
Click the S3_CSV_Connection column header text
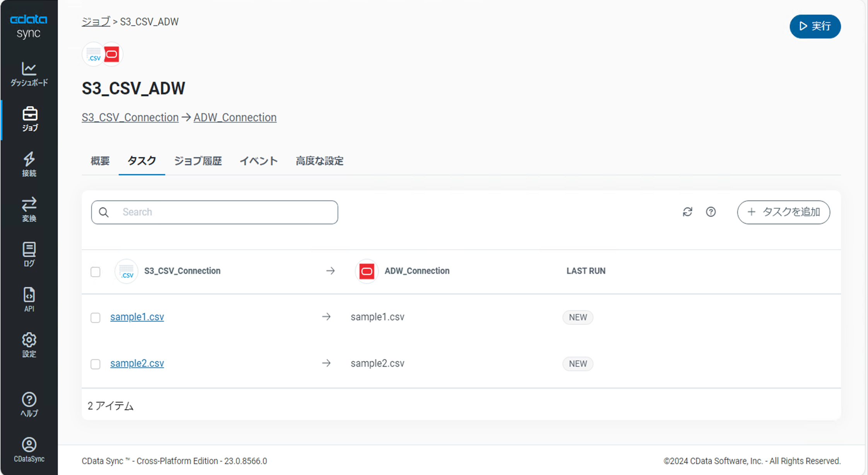[182, 271]
